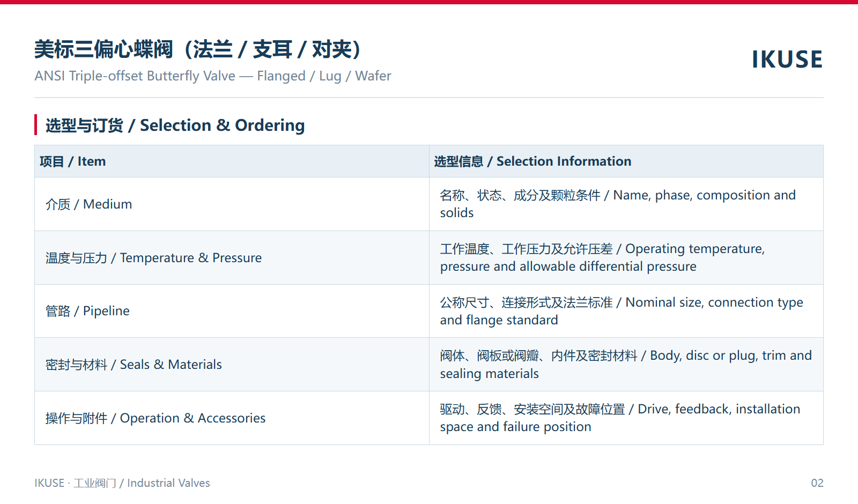Click the ANSI Triple-offset Butterfly Valve subtitle

(213, 76)
